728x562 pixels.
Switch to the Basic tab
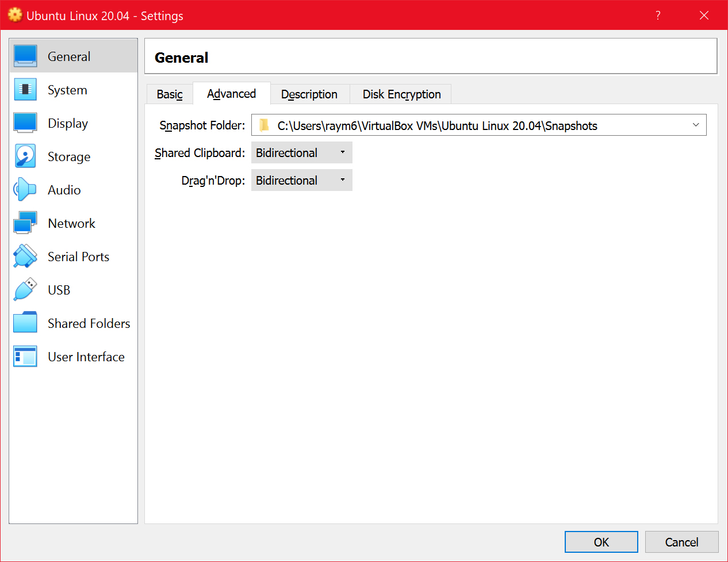coord(169,93)
